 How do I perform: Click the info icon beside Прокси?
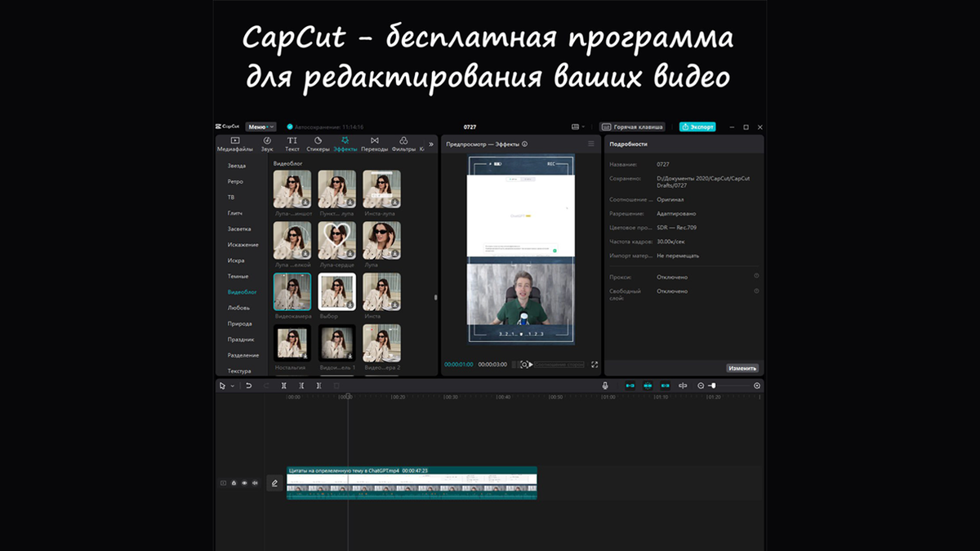click(756, 276)
